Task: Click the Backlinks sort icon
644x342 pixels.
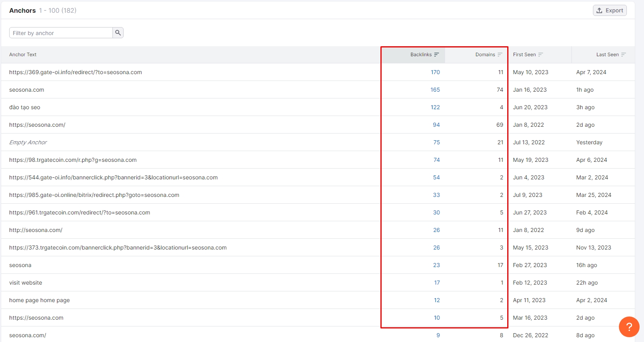Action: click(x=437, y=55)
